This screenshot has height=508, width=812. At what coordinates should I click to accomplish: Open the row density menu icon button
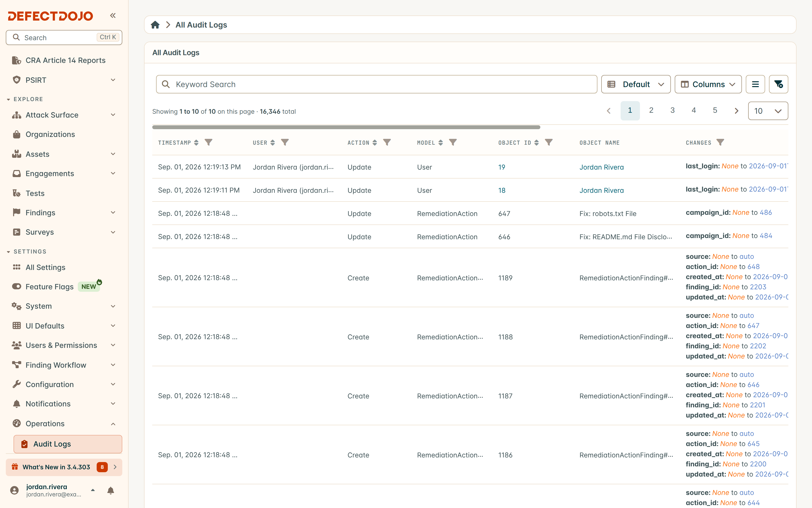tap(755, 84)
